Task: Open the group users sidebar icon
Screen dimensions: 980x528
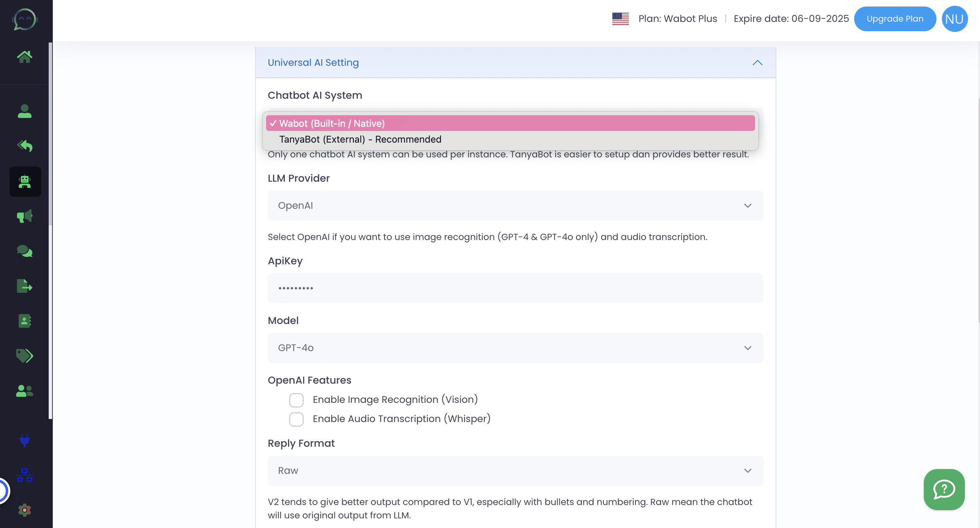Action: click(x=25, y=391)
